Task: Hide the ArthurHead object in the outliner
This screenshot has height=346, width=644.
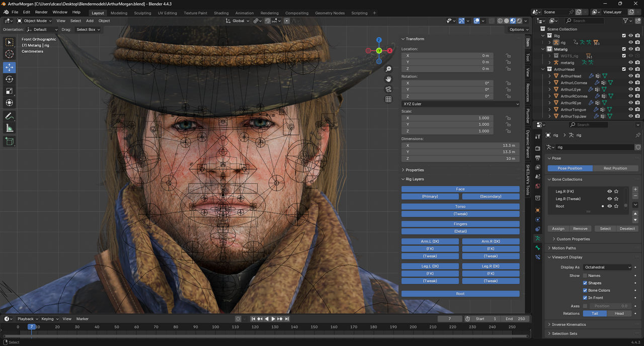Action: (630, 76)
